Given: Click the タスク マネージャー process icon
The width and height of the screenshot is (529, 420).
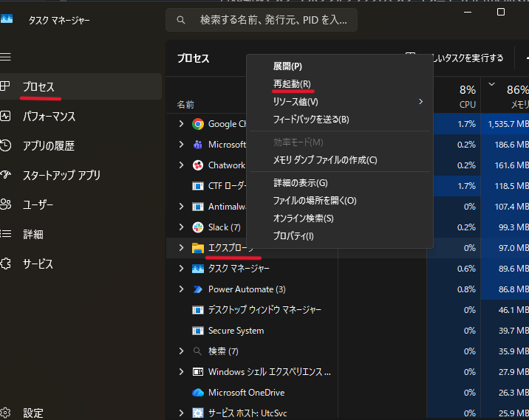Looking at the screenshot, I should point(198,269).
